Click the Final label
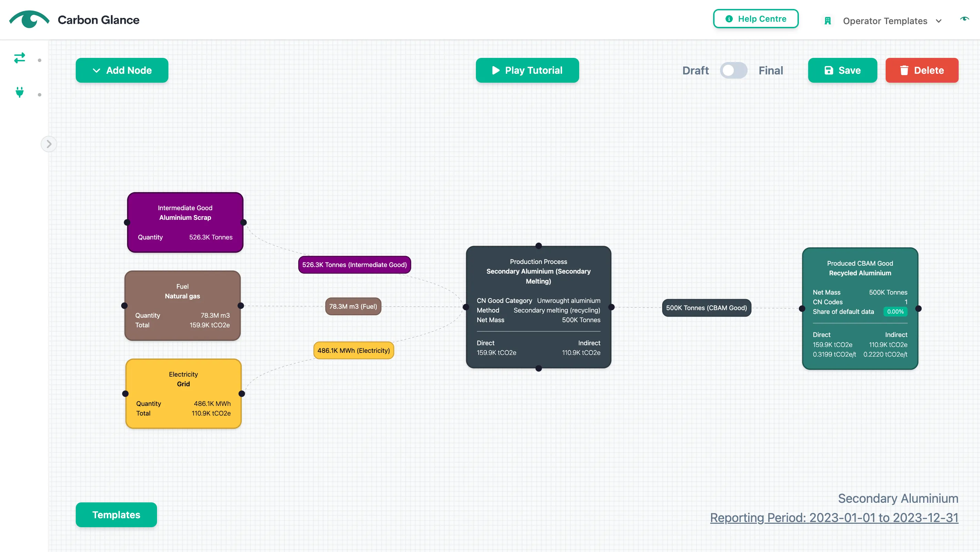Screen dimensions: 980x552 tap(770, 70)
